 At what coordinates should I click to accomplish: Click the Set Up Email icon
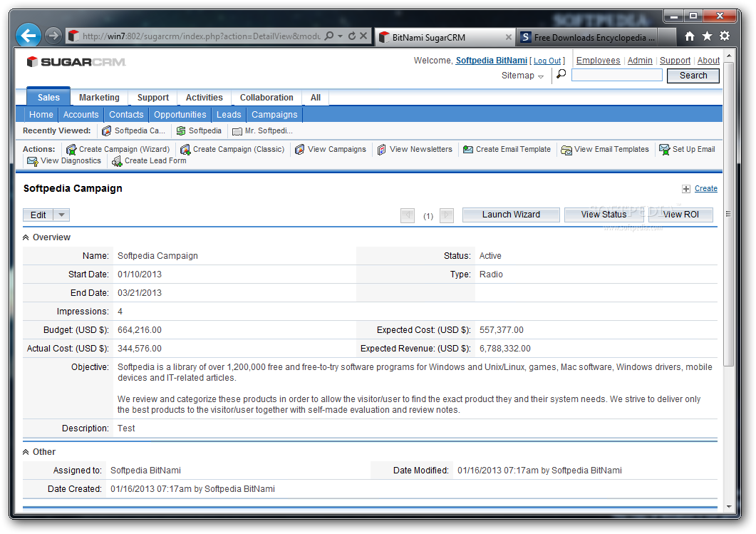pyautogui.click(x=664, y=150)
